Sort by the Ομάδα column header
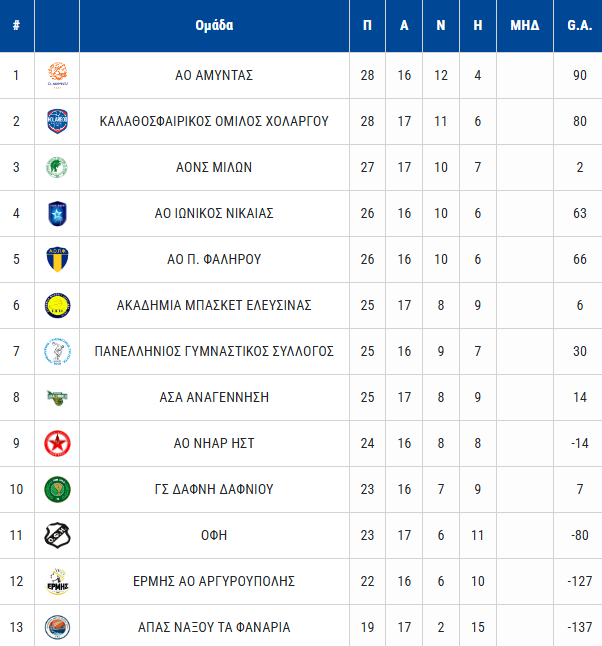 click(x=214, y=25)
